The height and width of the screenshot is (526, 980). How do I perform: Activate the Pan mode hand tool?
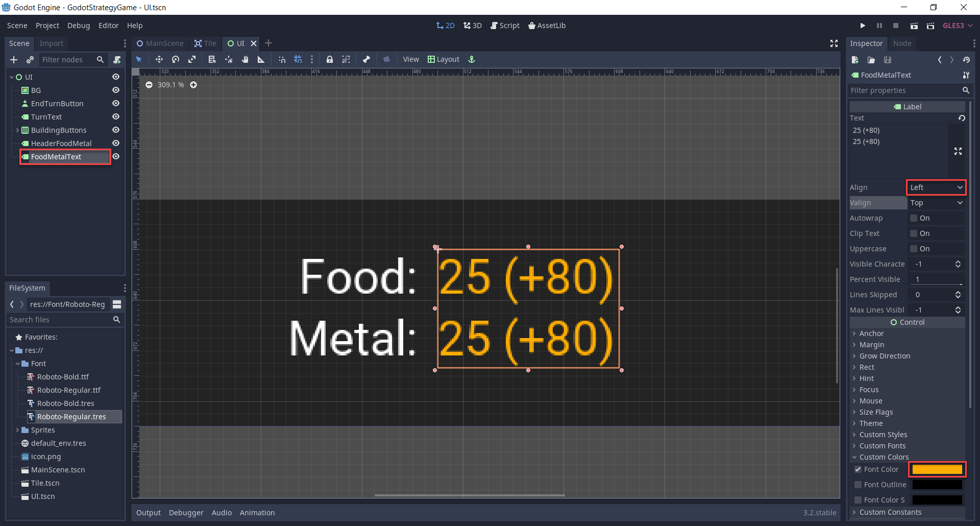coord(245,59)
